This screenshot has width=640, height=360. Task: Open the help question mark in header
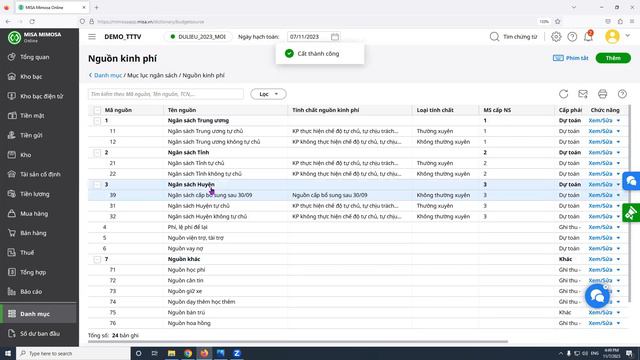[x=572, y=37]
